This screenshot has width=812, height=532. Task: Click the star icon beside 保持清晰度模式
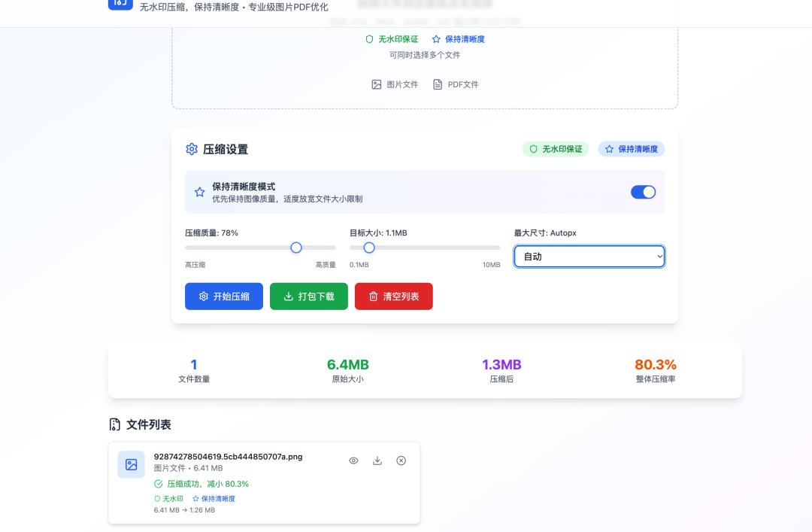click(200, 192)
